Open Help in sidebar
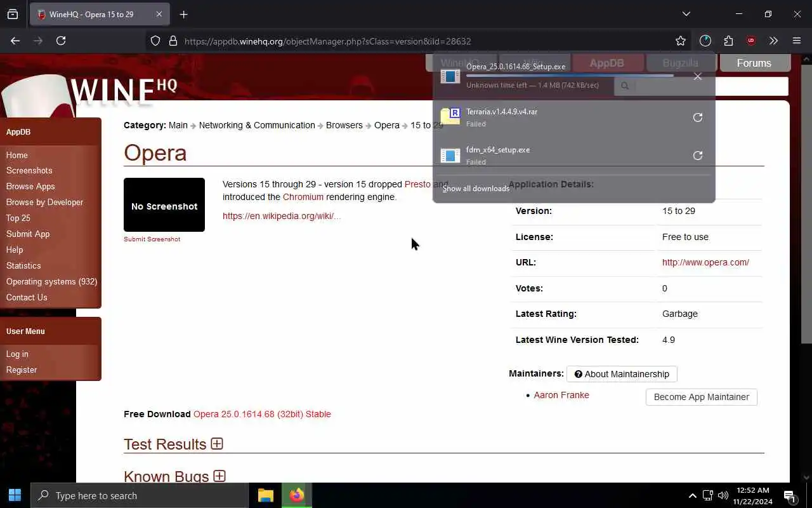This screenshot has width=812, height=508. click(x=15, y=250)
